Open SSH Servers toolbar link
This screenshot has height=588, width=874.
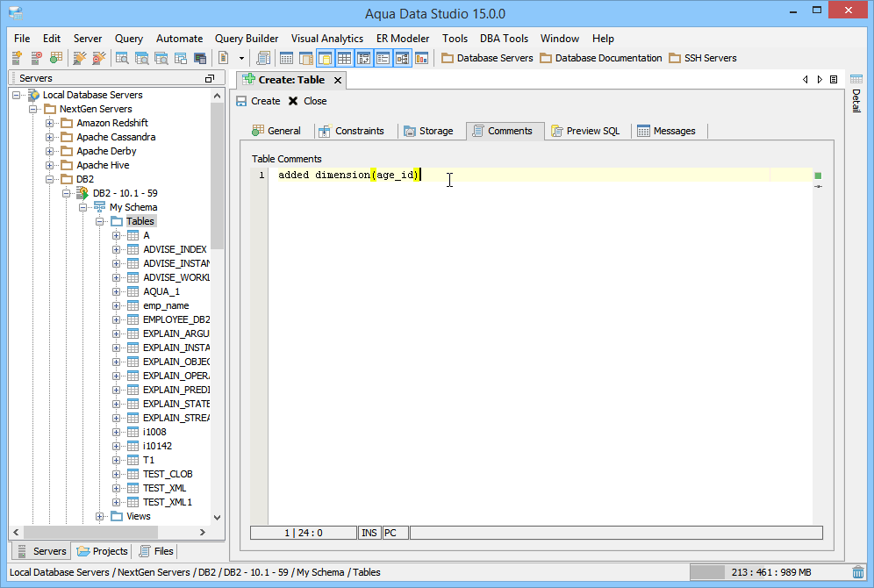(x=702, y=58)
